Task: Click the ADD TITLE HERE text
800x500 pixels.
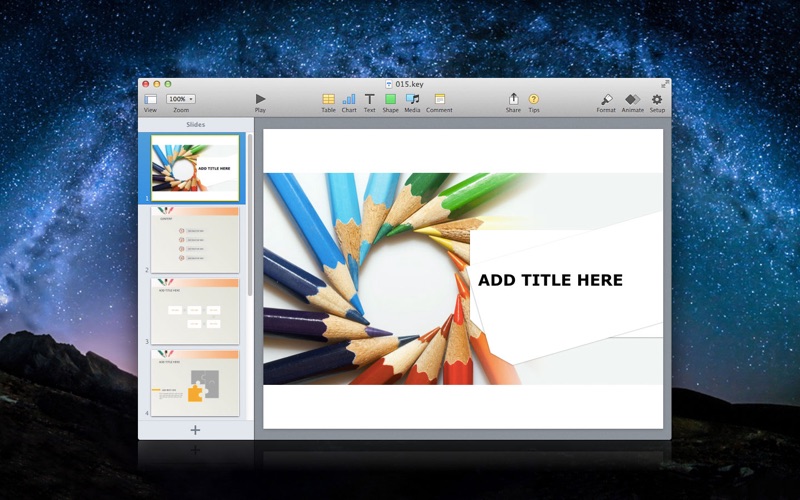Action: pos(550,280)
